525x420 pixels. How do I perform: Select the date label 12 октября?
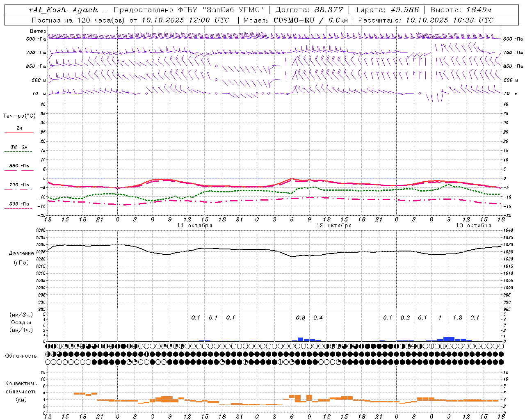click(334, 226)
